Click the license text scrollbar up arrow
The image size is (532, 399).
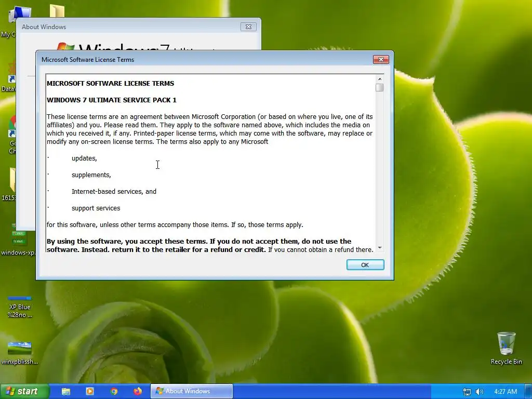380,79
